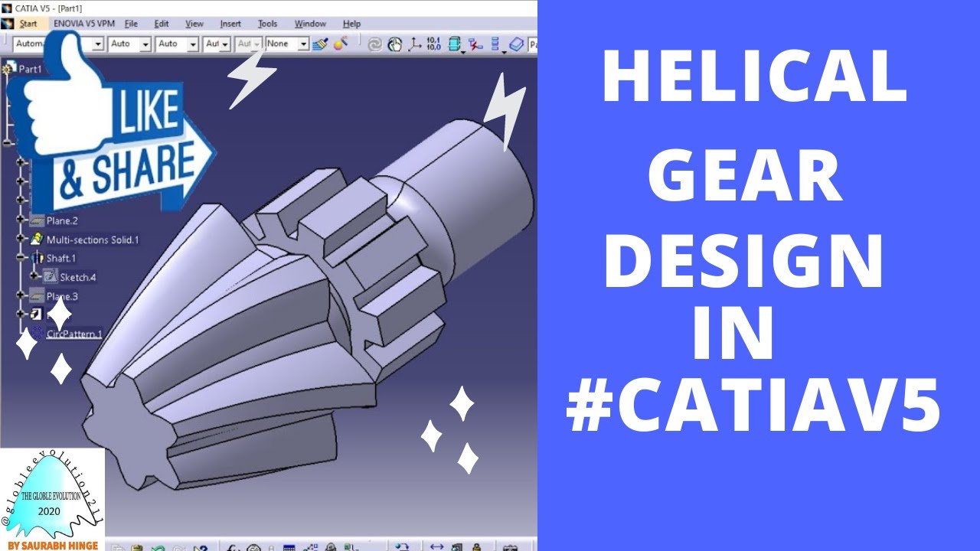
Task: Click the blue plane icon at toolbar end
Action: click(517, 44)
